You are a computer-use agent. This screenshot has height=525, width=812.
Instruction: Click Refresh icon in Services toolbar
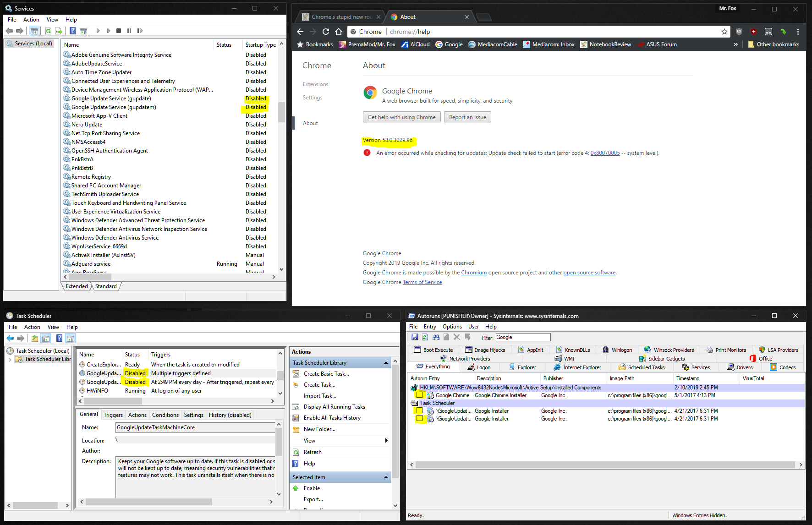pyautogui.click(x=48, y=31)
